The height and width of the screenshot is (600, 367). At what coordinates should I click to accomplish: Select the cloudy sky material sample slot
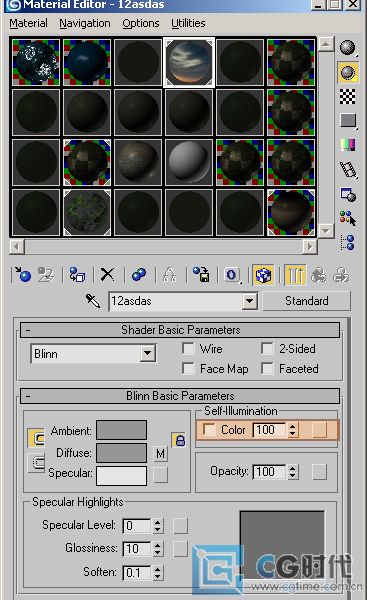point(189,62)
